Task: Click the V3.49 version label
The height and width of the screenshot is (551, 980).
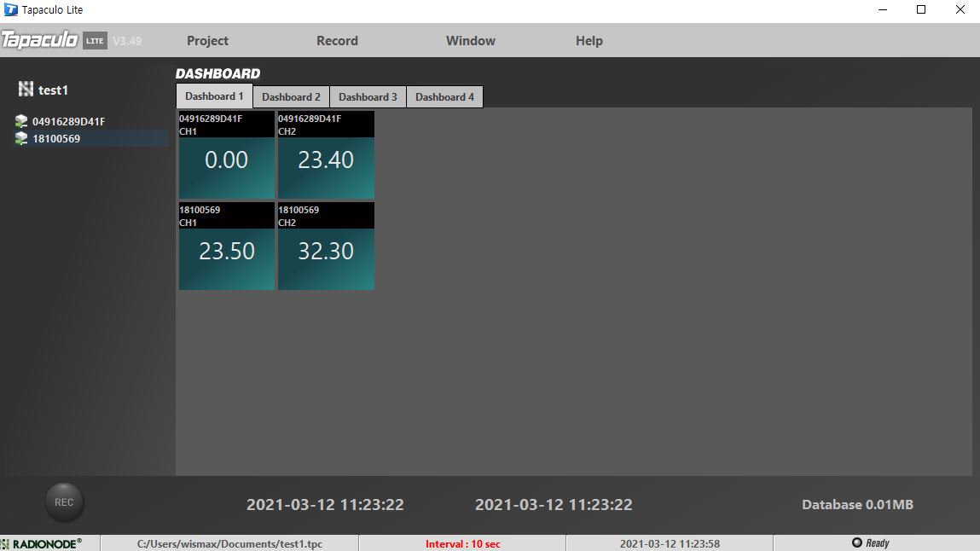Action: tap(127, 41)
